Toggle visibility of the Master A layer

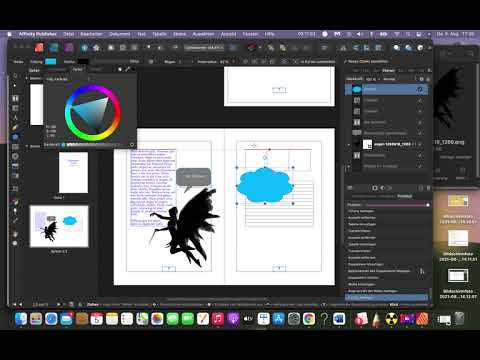coord(420,166)
